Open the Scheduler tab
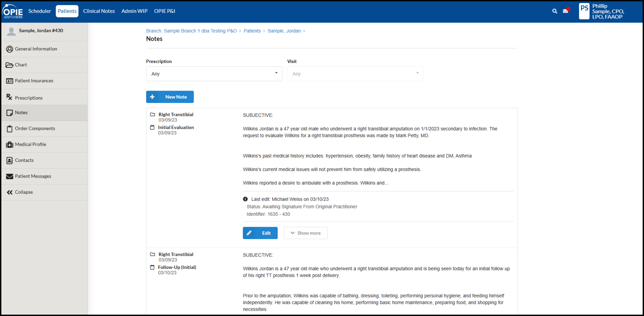 tap(40, 11)
